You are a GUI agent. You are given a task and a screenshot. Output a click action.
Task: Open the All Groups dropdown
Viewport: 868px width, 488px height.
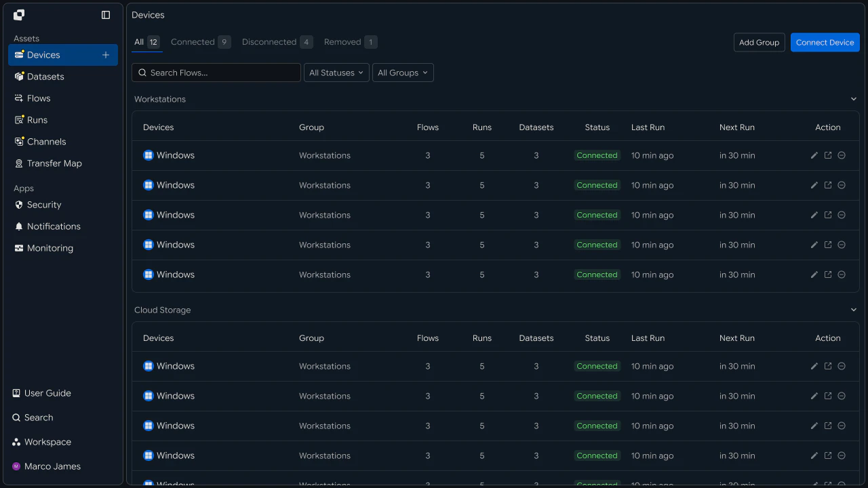403,73
